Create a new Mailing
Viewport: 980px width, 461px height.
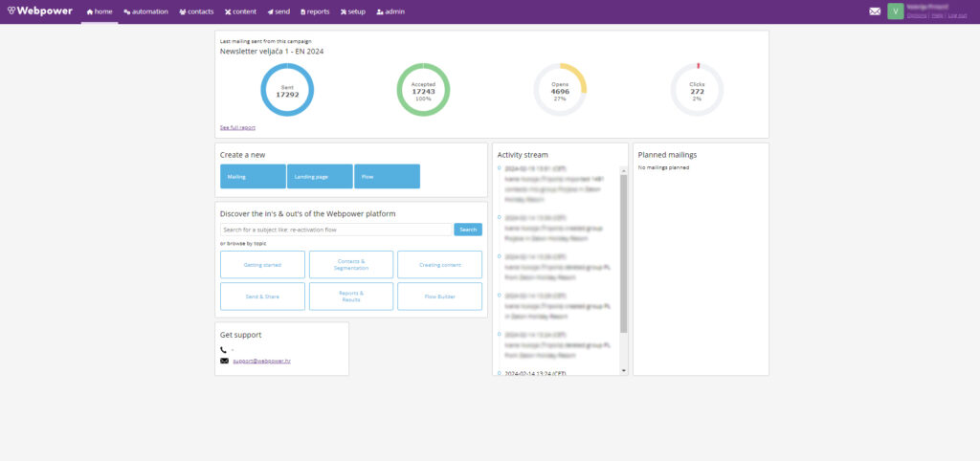253,176
